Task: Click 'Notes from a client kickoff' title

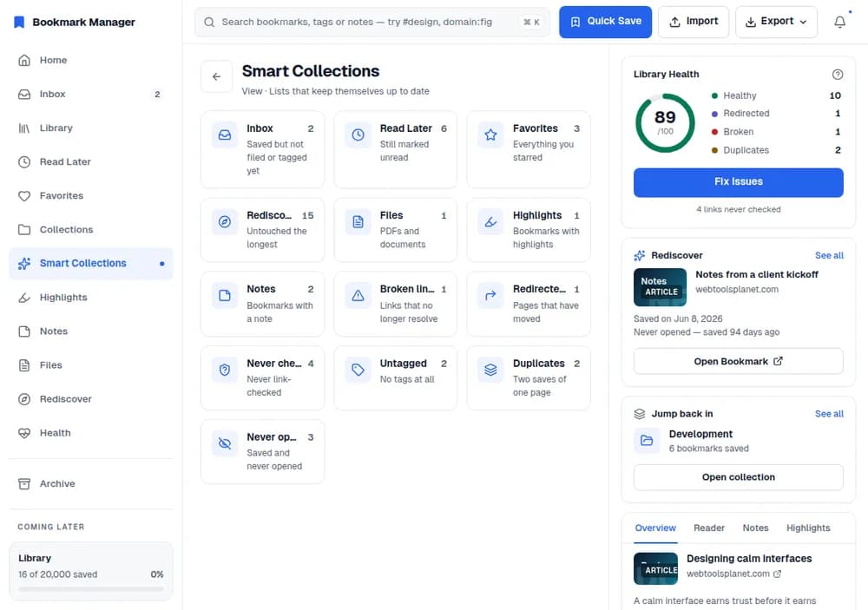Action: point(757,274)
